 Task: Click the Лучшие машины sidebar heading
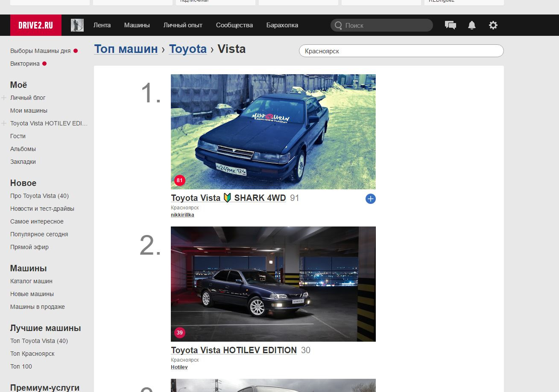45,328
